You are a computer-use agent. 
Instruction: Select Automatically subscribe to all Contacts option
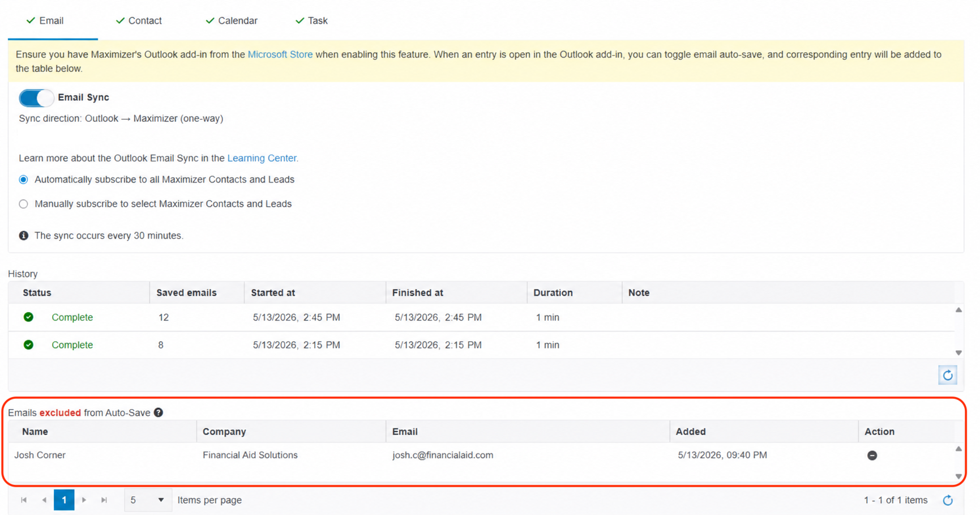coord(23,180)
